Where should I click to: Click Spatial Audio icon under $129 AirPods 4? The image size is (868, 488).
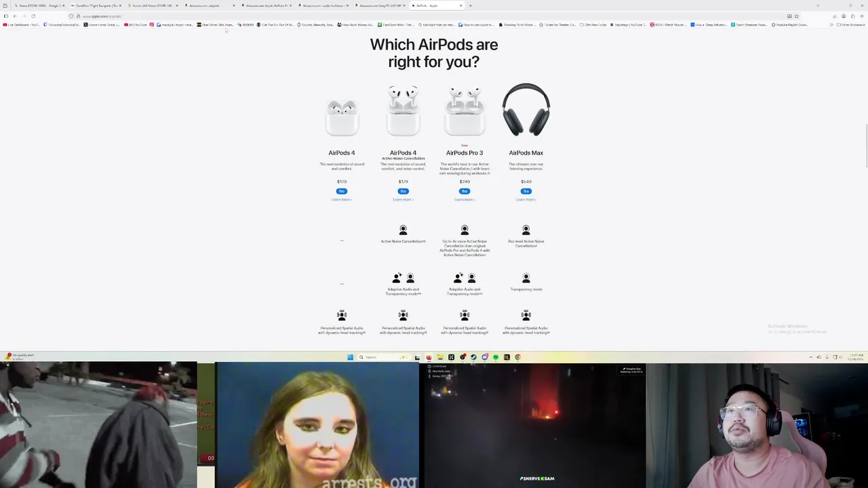point(342,315)
